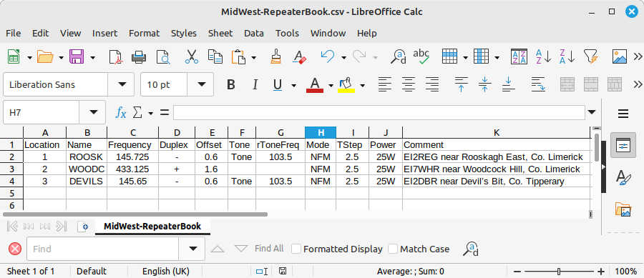Click Find Next arrow
The height and width of the screenshot is (278, 644).
point(241,249)
